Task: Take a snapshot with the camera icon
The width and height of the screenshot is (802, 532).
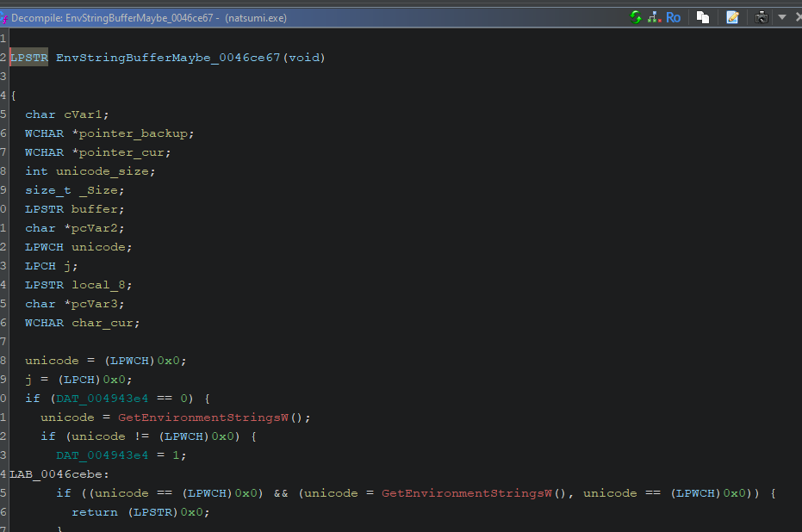Action: (x=762, y=17)
